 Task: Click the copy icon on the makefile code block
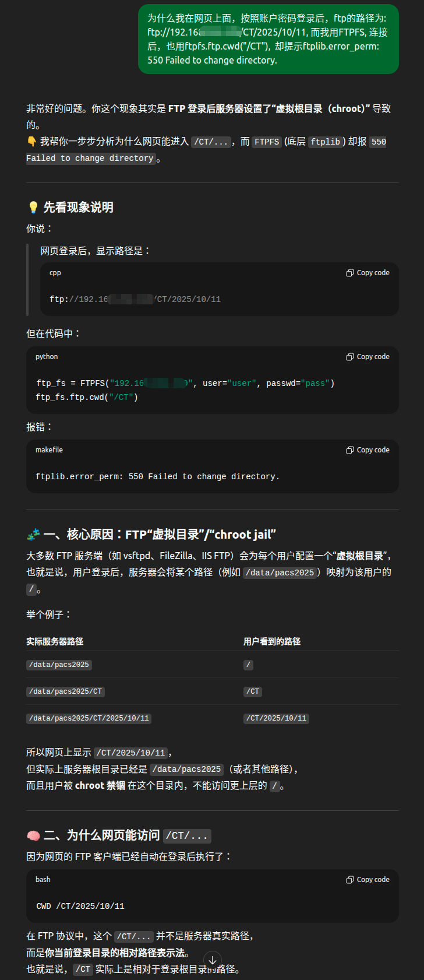349,449
